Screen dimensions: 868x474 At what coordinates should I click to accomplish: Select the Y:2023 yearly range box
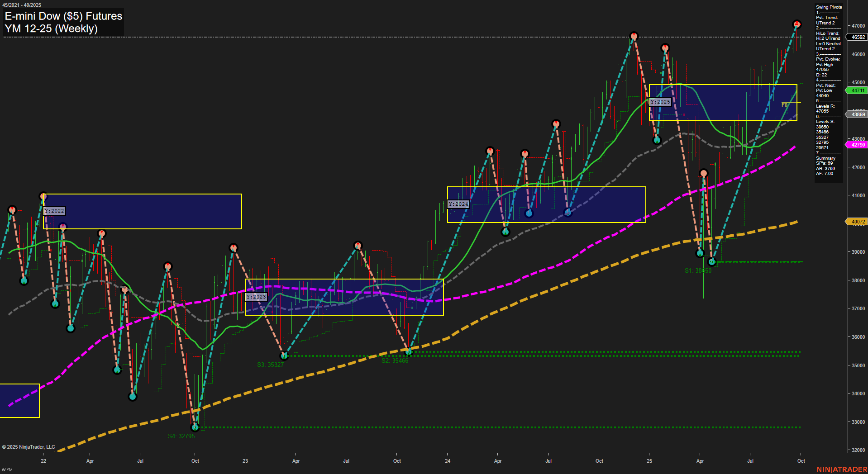coord(344,296)
